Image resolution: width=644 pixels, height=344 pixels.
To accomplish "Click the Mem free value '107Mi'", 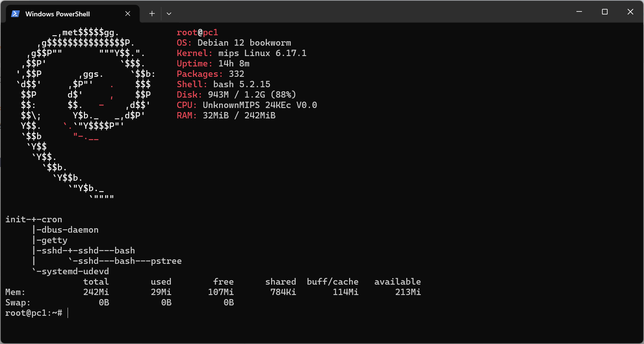I will [x=221, y=292].
